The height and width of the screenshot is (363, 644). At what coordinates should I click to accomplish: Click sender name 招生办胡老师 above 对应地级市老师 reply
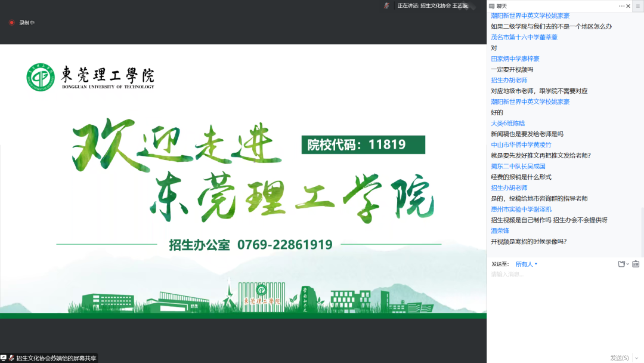click(509, 80)
